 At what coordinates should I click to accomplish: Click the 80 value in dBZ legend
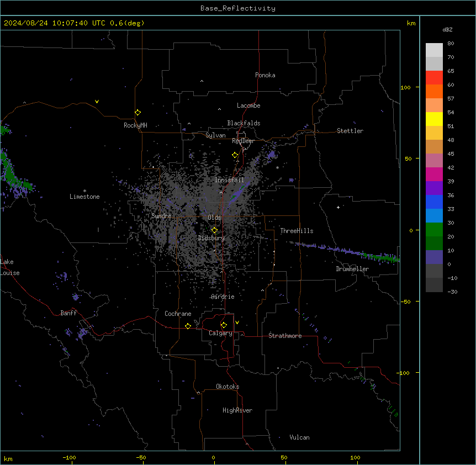tap(451, 44)
